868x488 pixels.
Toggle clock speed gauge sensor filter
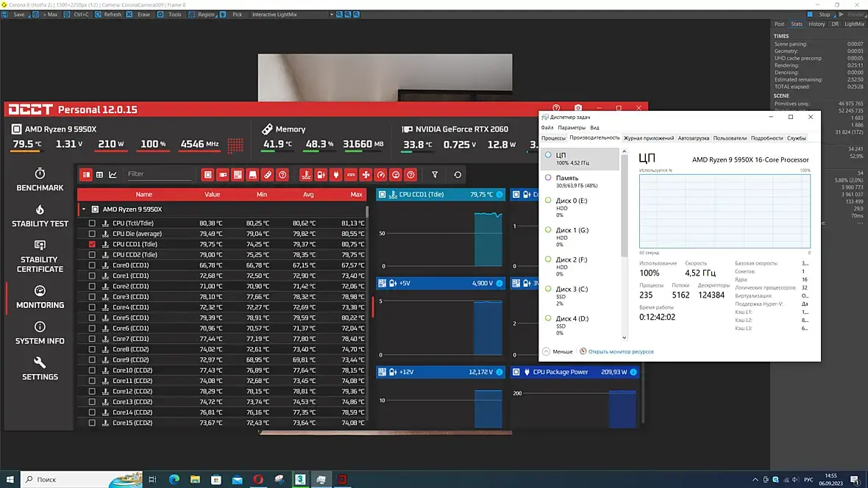click(381, 175)
